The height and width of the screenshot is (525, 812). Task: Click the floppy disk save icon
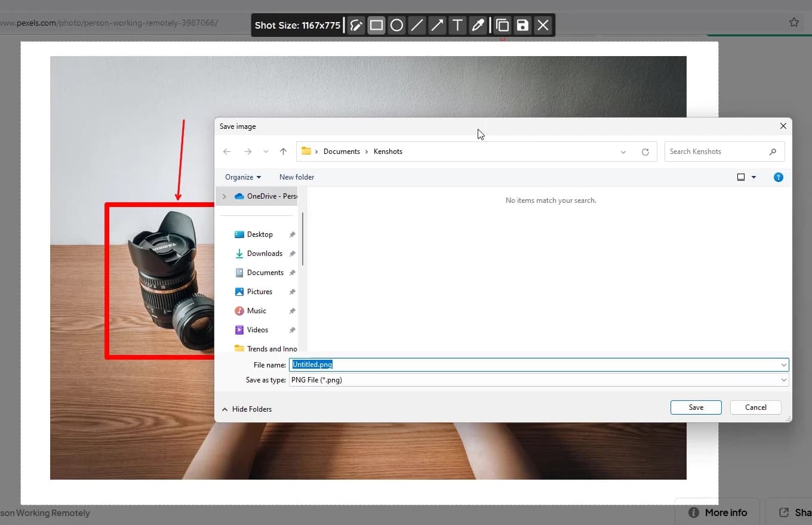click(x=522, y=25)
